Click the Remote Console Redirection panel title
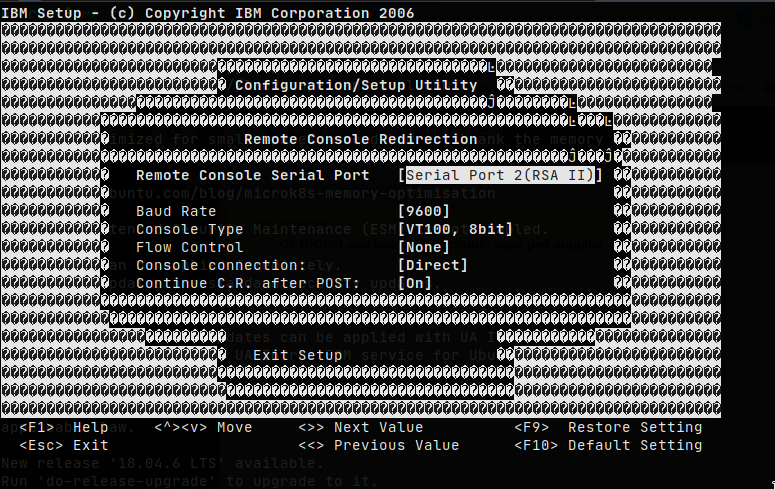The width and height of the screenshot is (775, 489). [360, 139]
